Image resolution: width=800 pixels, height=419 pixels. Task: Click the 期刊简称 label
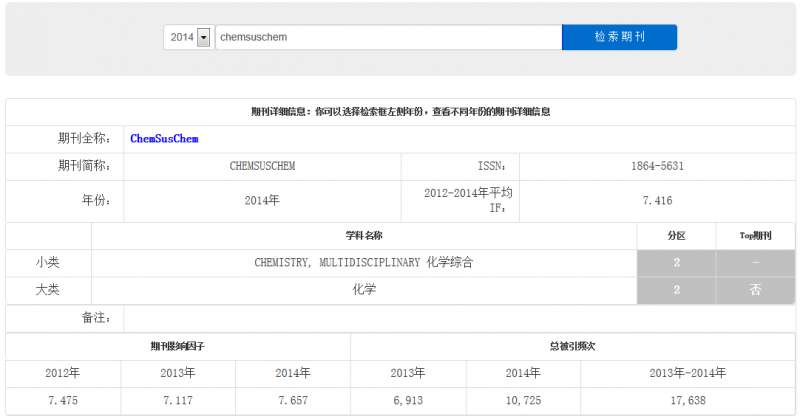tap(84, 166)
